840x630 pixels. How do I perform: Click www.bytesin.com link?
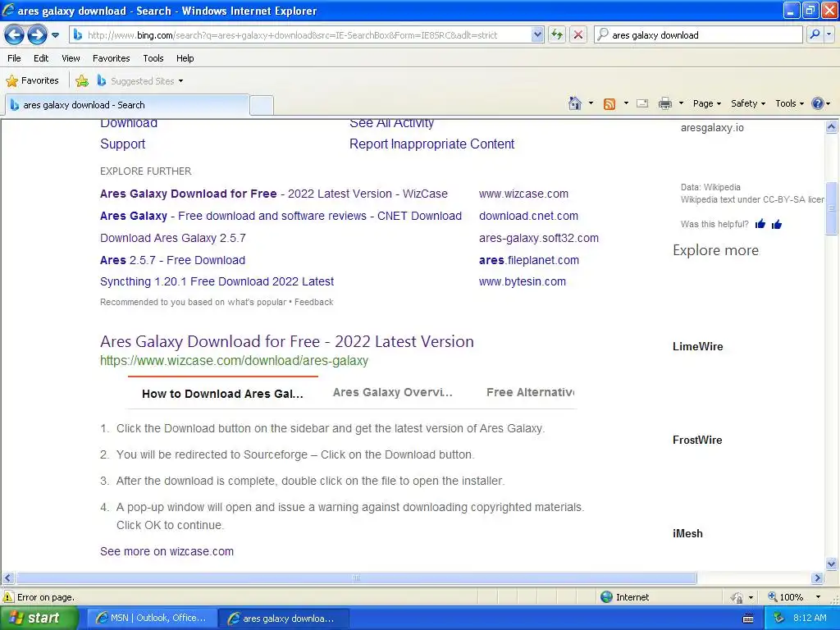tap(523, 281)
